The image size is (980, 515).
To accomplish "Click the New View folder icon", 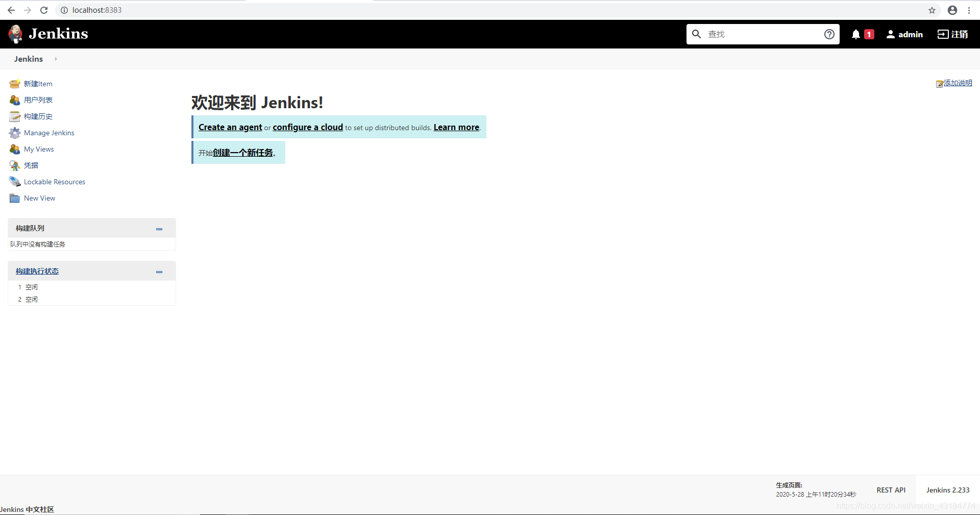I will 15,198.
